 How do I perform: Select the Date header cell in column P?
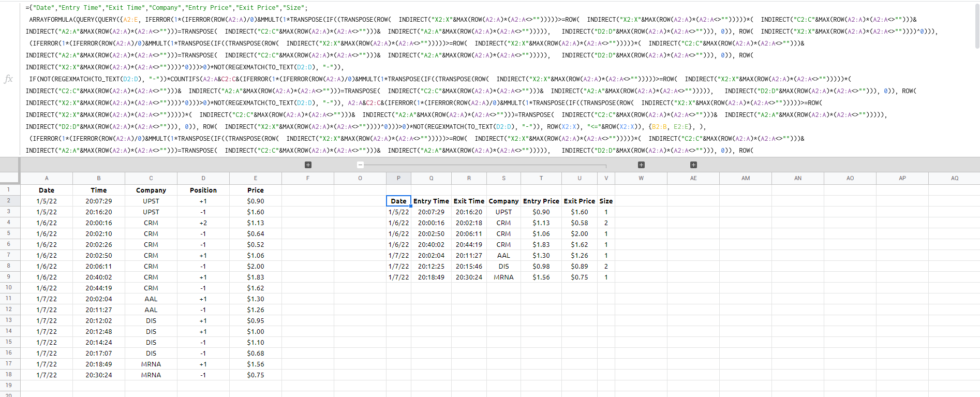(x=398, y=201)
